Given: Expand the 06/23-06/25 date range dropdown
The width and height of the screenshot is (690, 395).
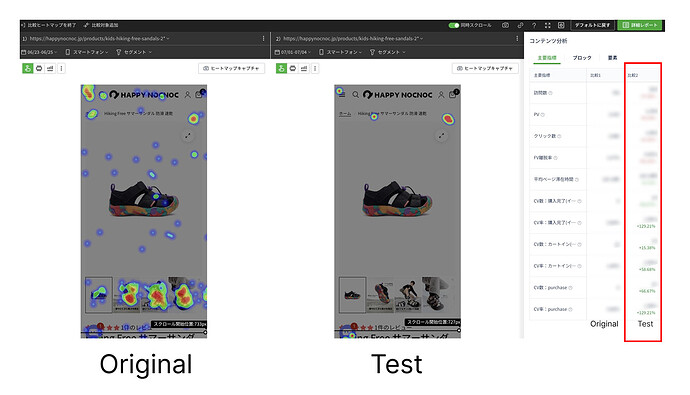Looking at the screenshot, I should coord(40,52).
